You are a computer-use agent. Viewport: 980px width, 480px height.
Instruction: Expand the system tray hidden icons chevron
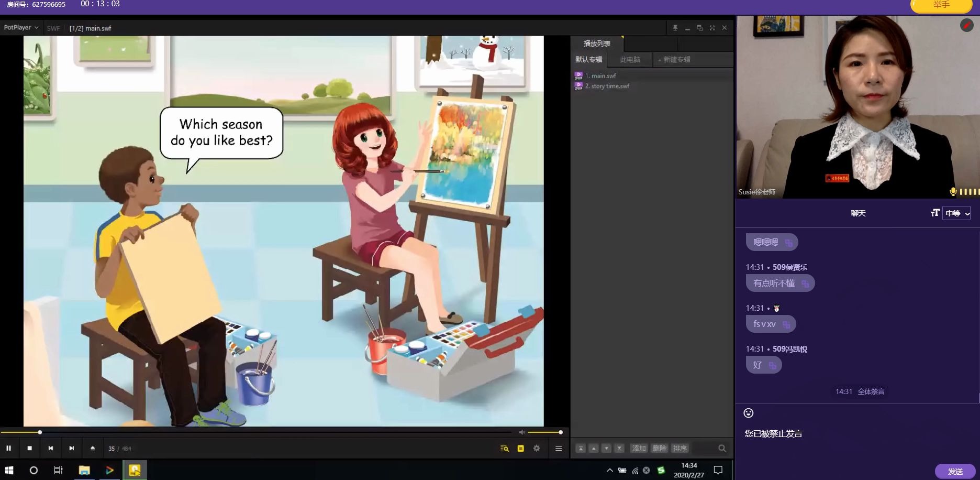click(x=609, y=470)
